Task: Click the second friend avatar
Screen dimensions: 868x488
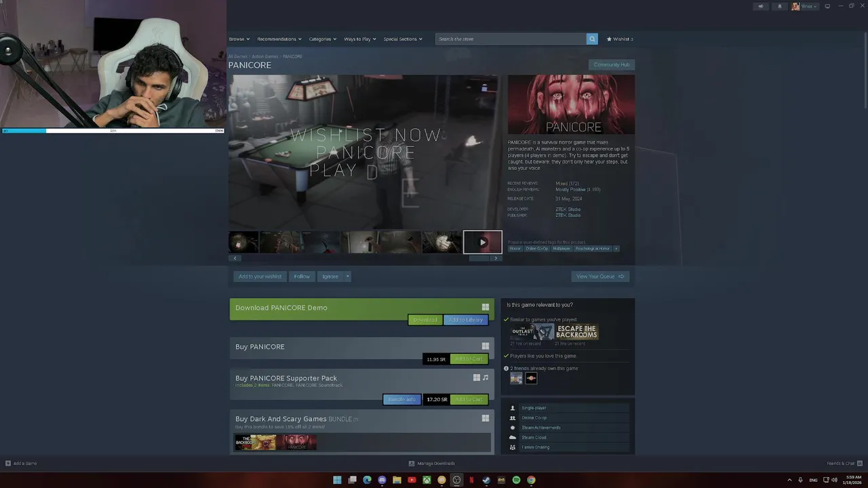Action: click(531, 378)
